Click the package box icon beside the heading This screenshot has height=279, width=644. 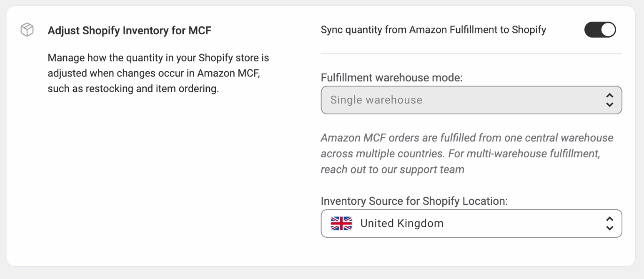click(27, 31)
